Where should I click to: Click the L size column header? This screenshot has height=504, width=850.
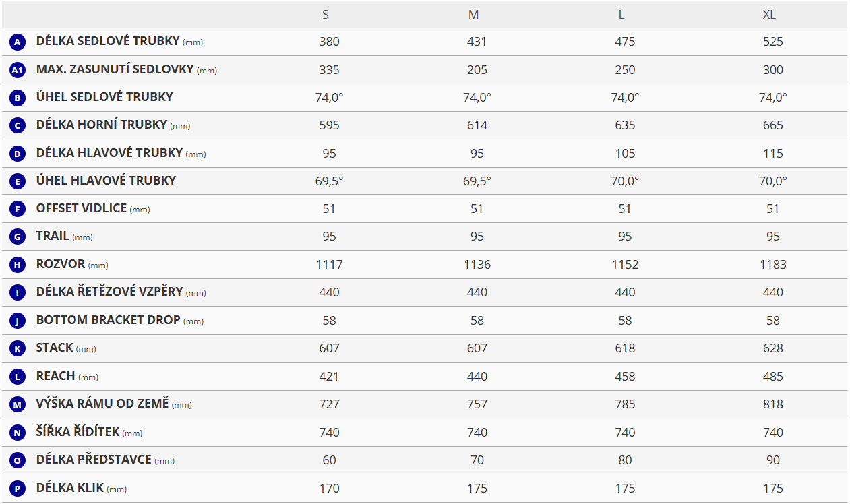click(621, 15)
